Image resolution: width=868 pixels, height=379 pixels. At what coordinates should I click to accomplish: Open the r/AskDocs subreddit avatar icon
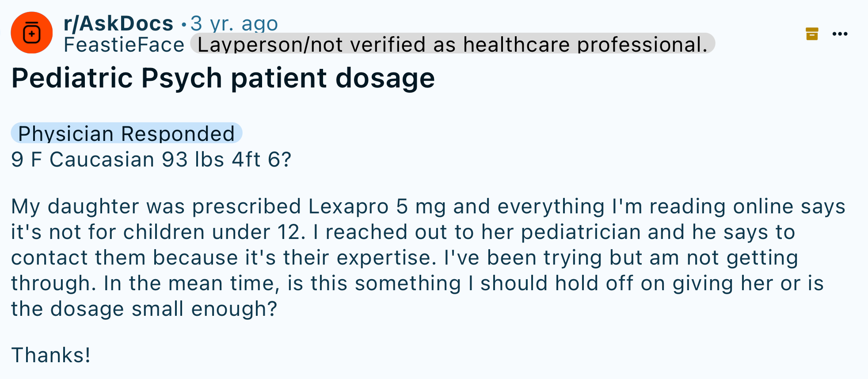point(32,33)
